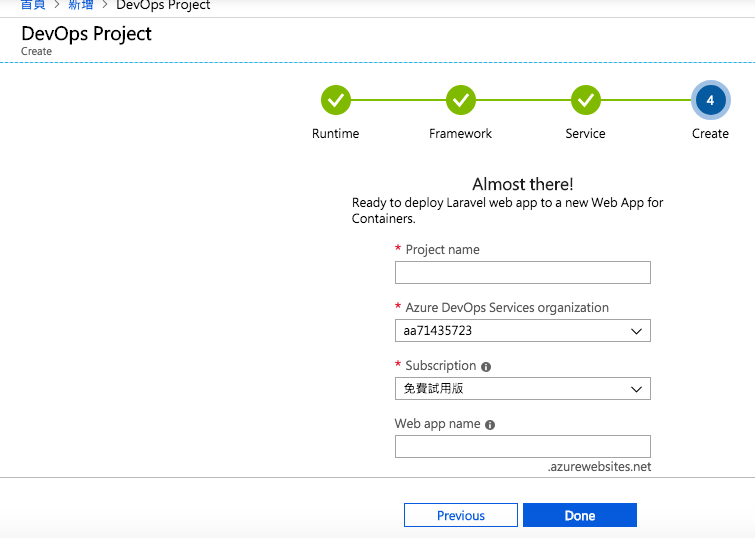Click the DevOps Project page title
This screenshot has width=755, height=538.
tap(86, 34)
